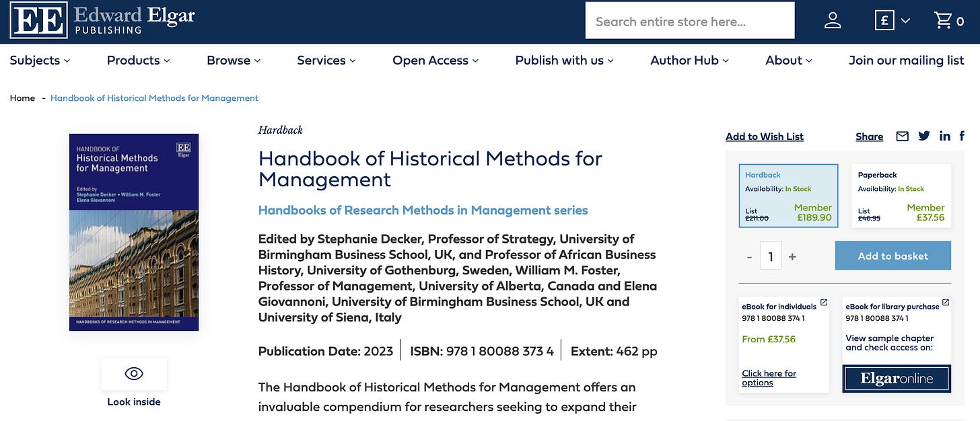Viewport: 980px width, 421px height.
Task: Open external link icon on eBook for library purchase
Action: (945, 303)
